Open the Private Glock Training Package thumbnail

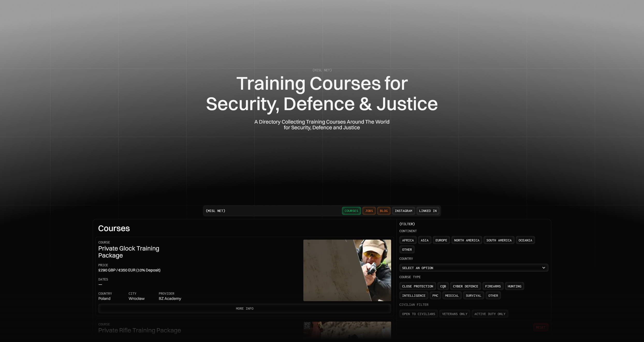pyautogui.click(x=347, y=270)
